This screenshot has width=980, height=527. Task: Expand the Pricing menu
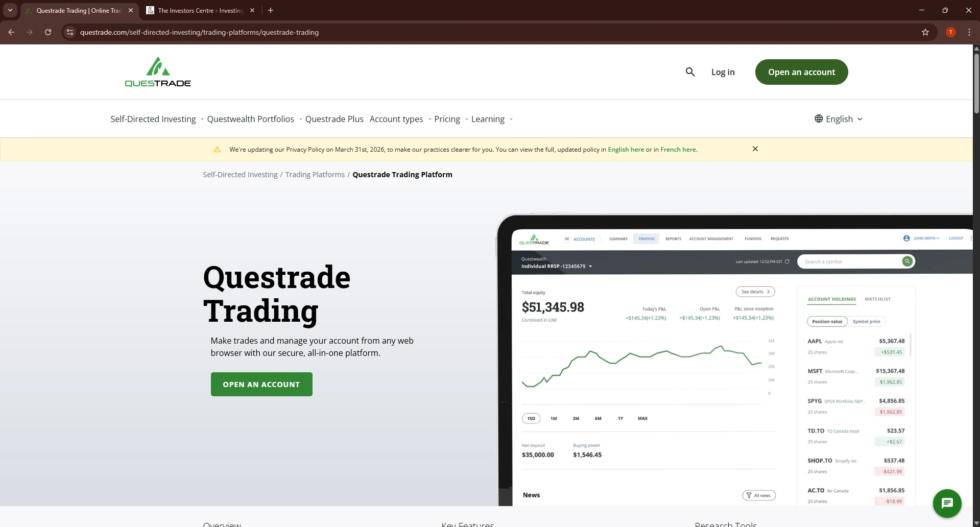click(x=451, y=119)
